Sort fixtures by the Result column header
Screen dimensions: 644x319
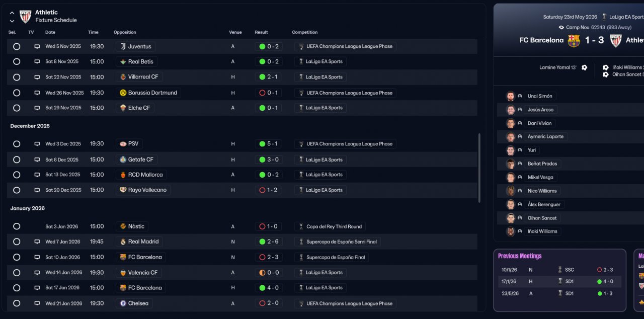[x=261, y=32]
